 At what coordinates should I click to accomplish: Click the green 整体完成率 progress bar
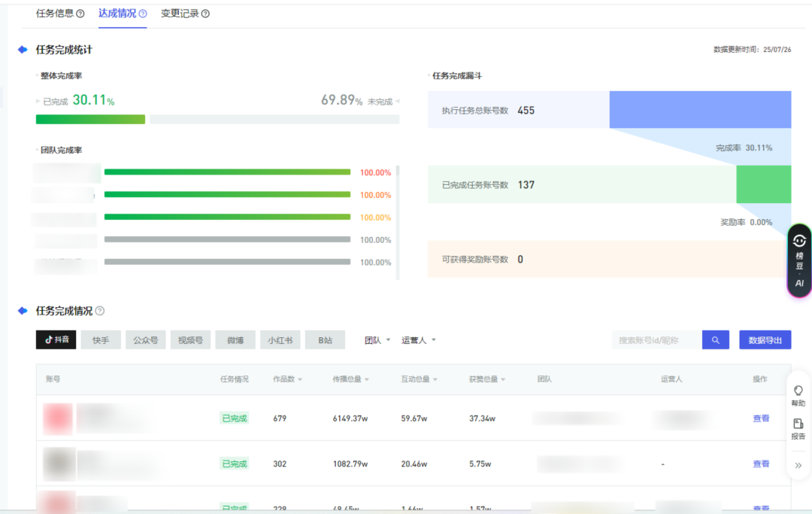pos(90,119)
